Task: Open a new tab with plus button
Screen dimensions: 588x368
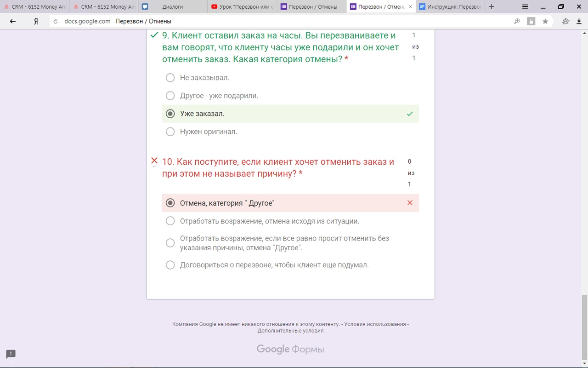Action: pyautogui.click(x=492, y=6)
